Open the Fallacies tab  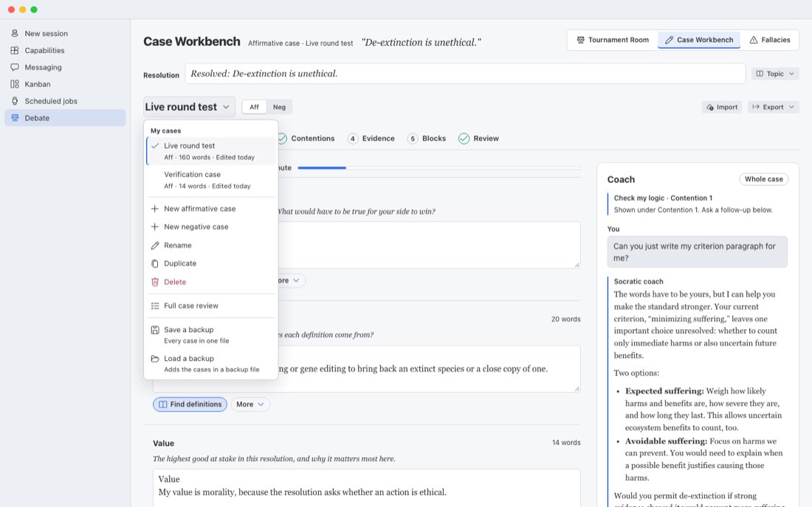click(769, 40)
